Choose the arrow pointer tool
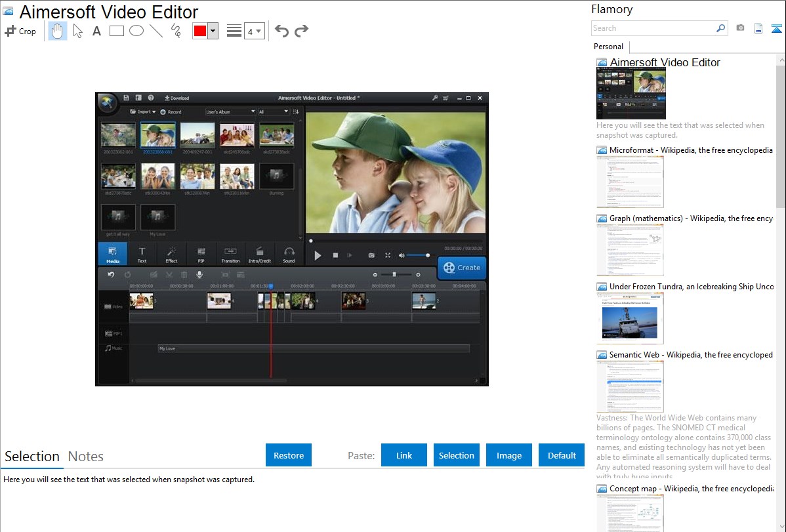This screenshot has height=532, width=786. pos(77,31)
